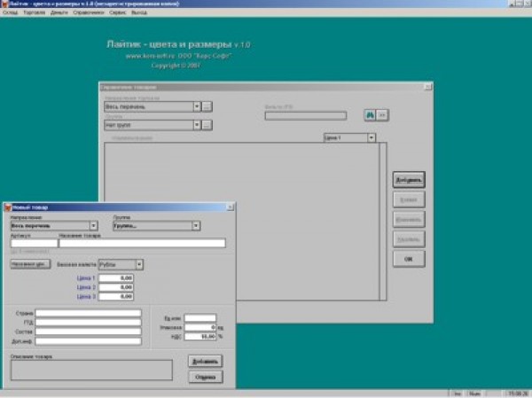Click the 'Добавить' button in the new product dialog
The image size is (532, 398).
pos(205,361)
